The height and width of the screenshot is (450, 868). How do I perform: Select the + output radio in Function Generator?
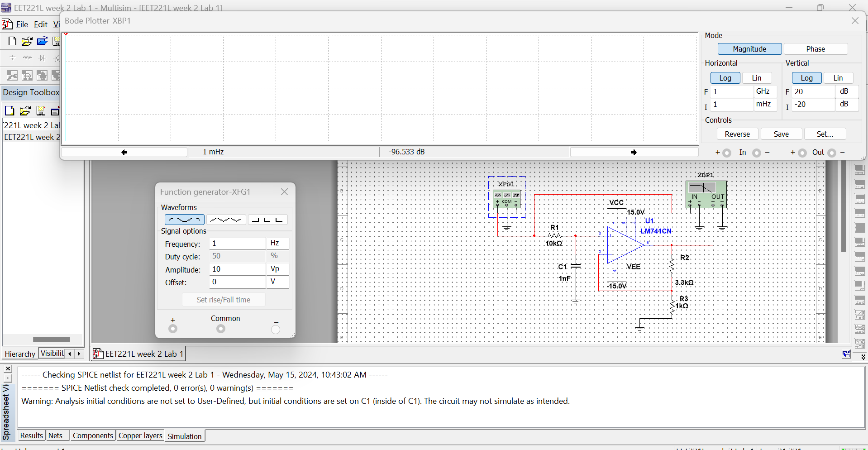(172, 329)
